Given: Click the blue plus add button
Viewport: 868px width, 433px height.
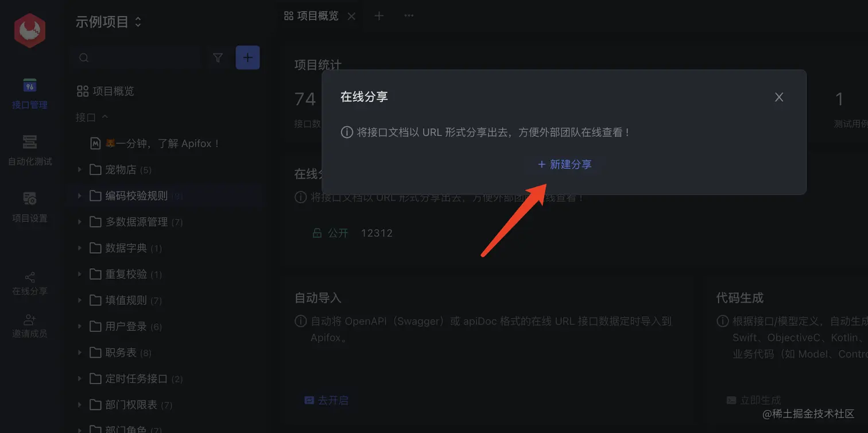Looking at the screenshot, I should pyautogui.click(x=248, y=57).
